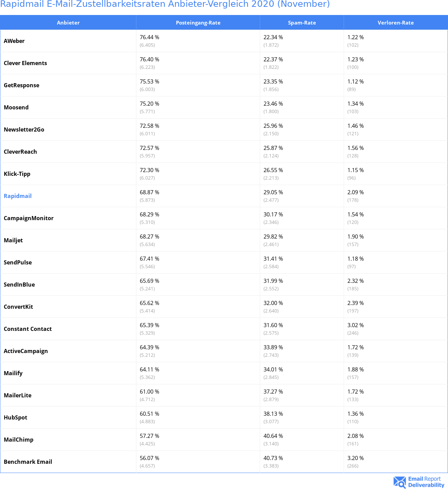
Task: Click the Clever Elements provider name
Action: [26, 63]
